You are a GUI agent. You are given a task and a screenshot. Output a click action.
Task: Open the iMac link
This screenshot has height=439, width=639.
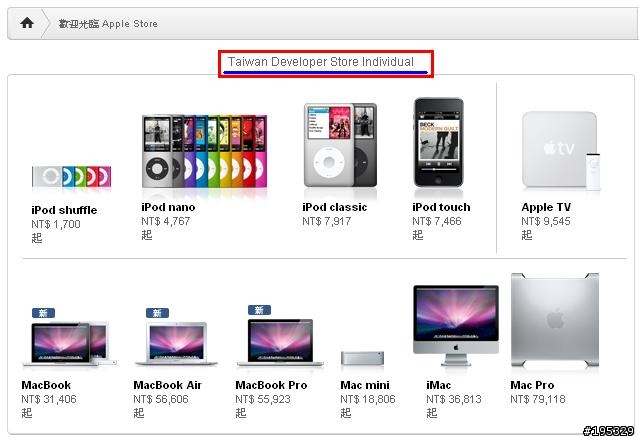point(438,385)
